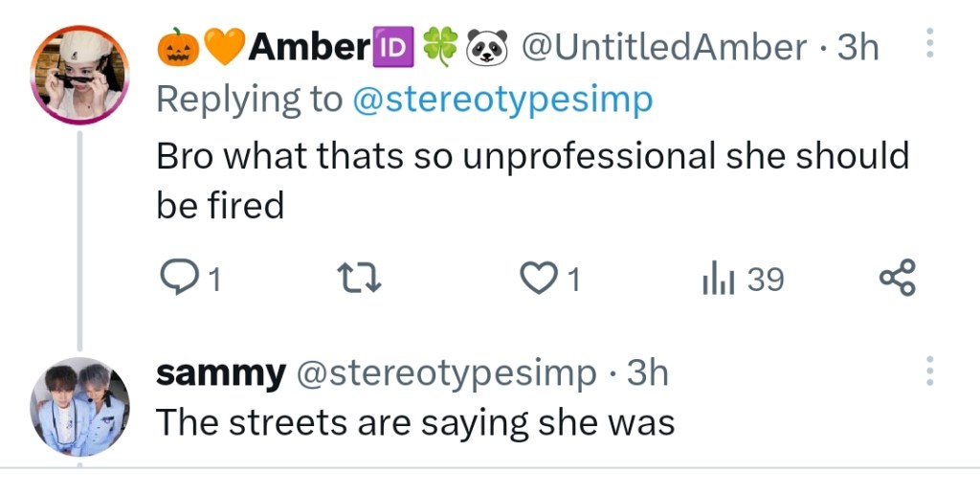Retweet Amber's post with the repost icon
This screenshot has height=495, width=980.
pos(361,279)
